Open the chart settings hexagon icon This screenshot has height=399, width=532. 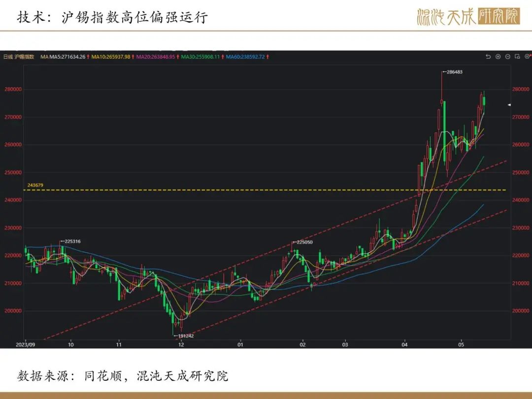[527, 56]
